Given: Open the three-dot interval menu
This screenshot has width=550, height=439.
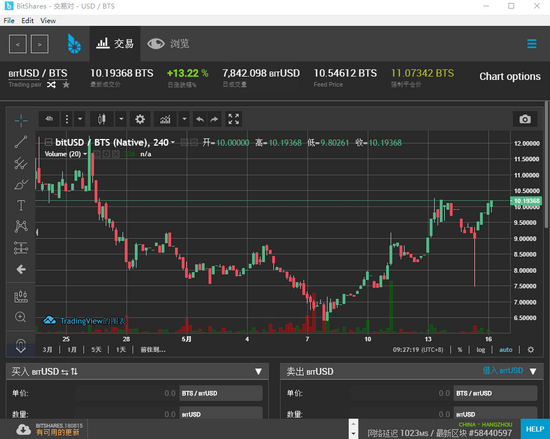Looking at the screenshot, I should 67,119.
